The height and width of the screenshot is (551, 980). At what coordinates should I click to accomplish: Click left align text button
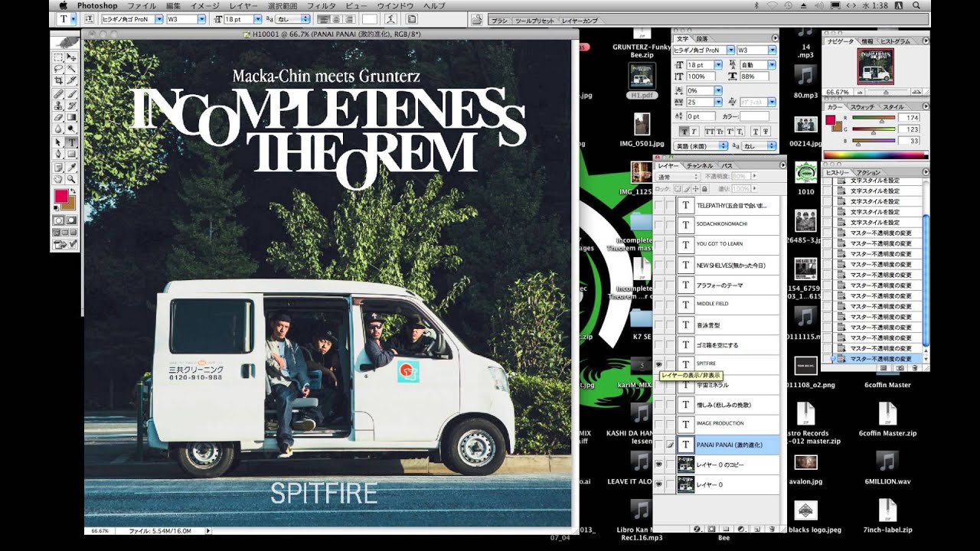coord(322,18)
